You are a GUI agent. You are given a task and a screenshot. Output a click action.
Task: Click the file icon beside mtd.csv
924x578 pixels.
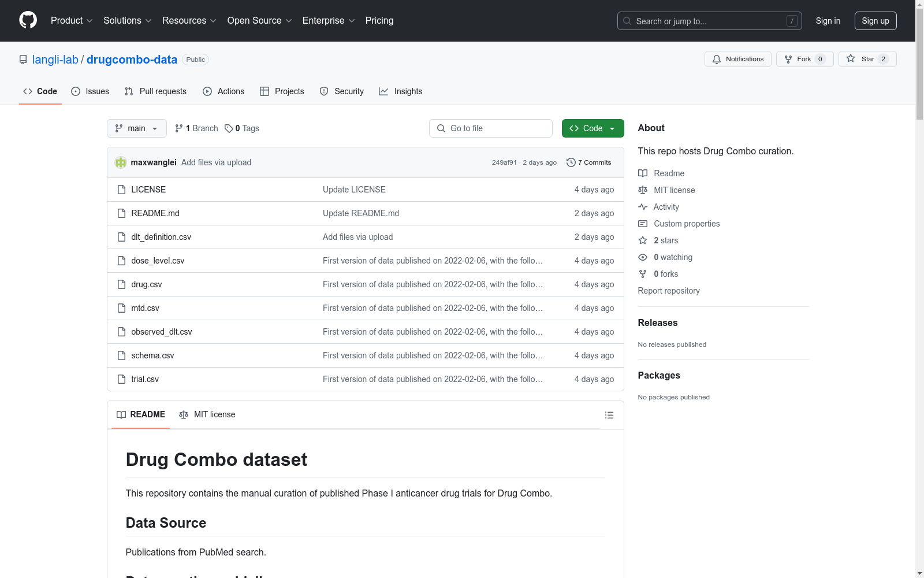tap(121, 308)
